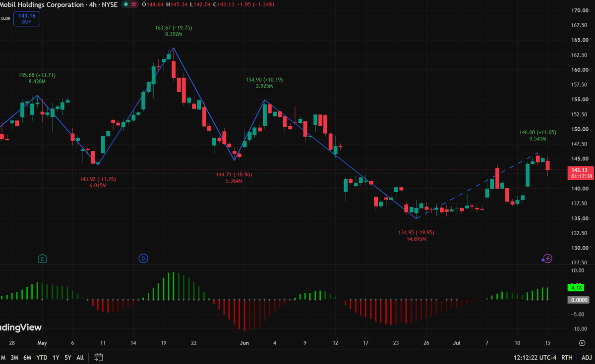Click the 143.92 (-11.76) pivot low label

(x=98, y=179)
